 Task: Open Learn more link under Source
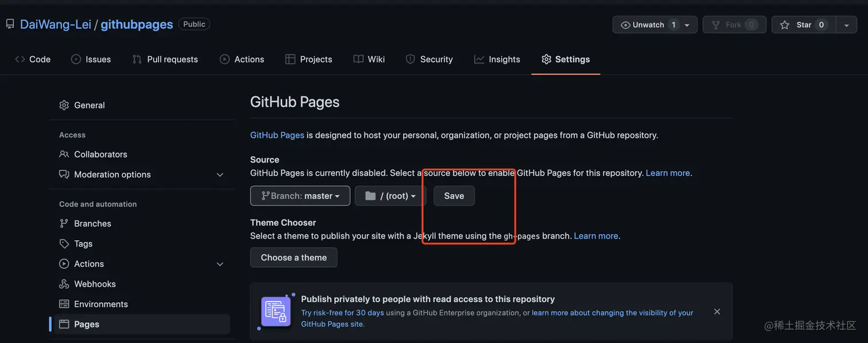pos(668,173)
